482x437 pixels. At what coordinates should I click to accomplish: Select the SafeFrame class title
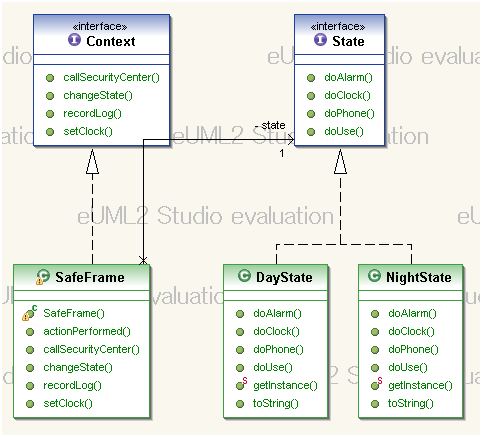pyautogui.click(x=90, y=277)
